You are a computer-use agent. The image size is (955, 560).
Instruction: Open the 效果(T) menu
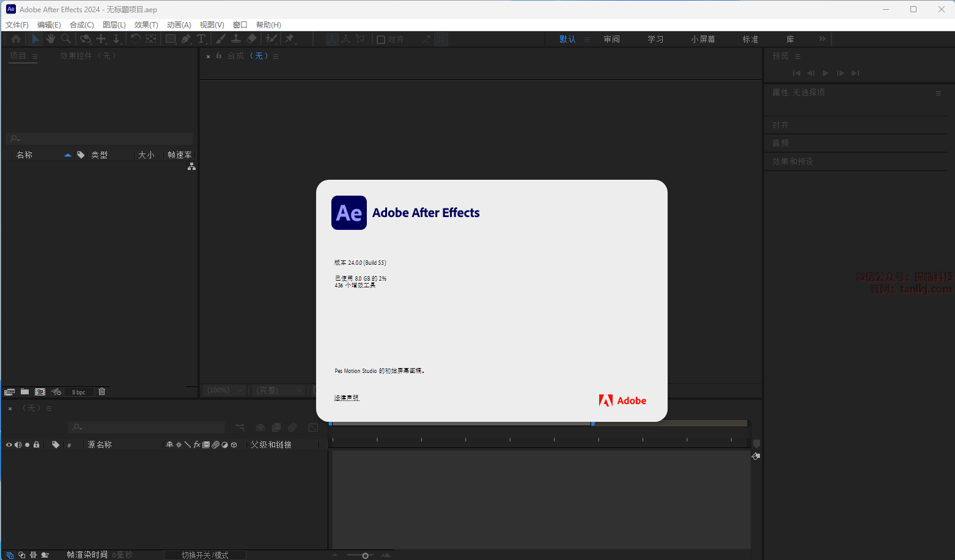[146, 25]
